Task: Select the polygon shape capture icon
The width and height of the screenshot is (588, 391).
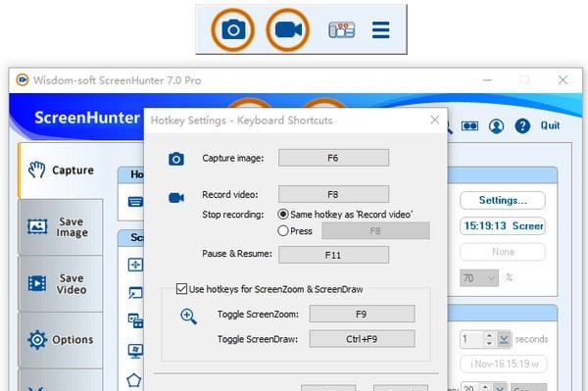Action: [x=134, y=380]
